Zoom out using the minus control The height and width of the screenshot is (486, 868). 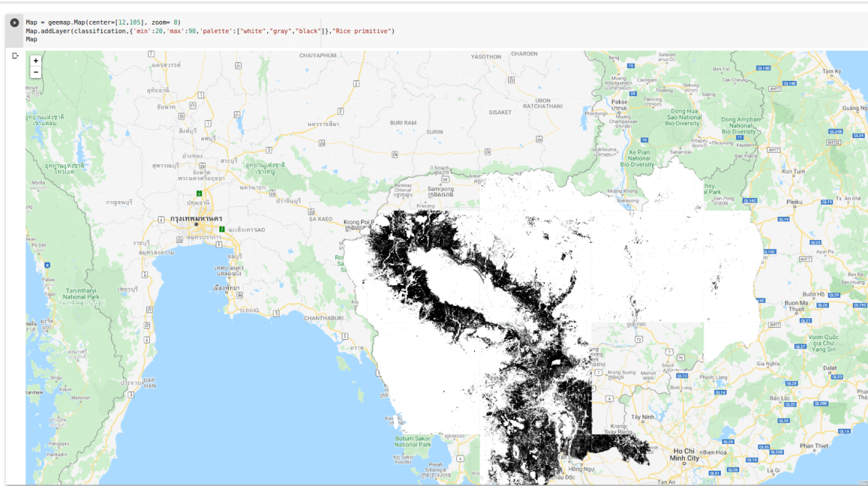click(x=34, y=72)
